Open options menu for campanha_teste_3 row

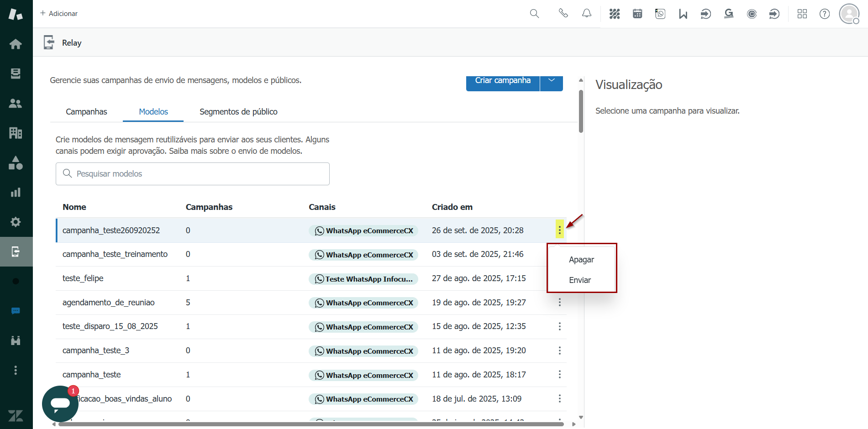tap(559, 351)
